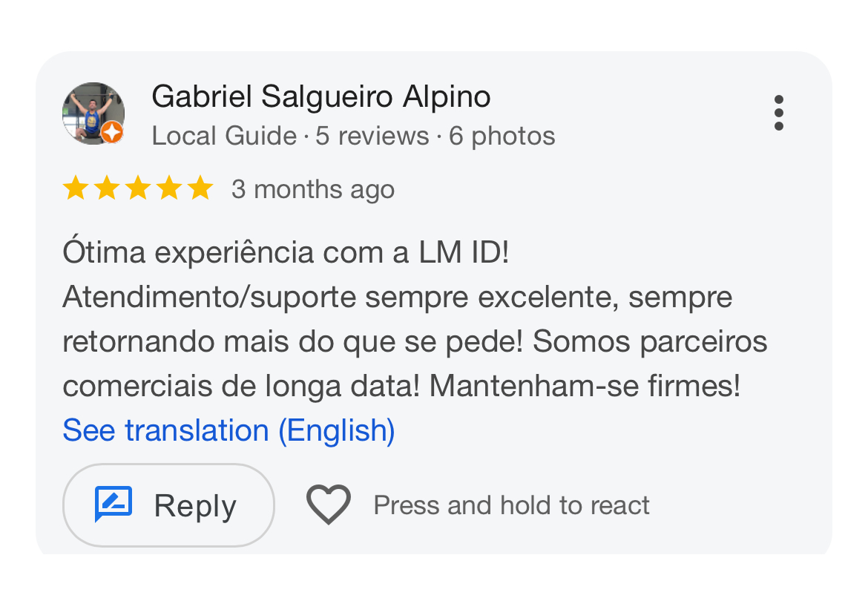Click the "3 months ago" timestamp
868x601 pixels.
tap(312, 190)
